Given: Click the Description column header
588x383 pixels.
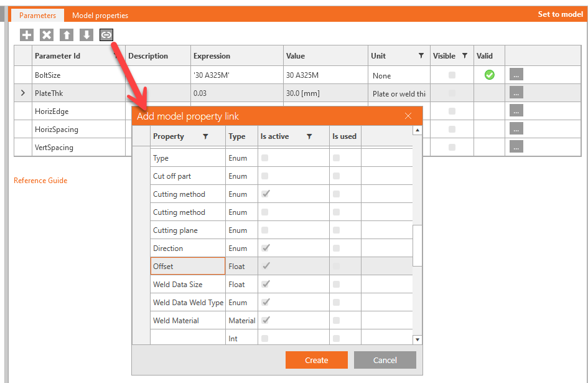Looking at the screenshot, I should pos(158,55).
